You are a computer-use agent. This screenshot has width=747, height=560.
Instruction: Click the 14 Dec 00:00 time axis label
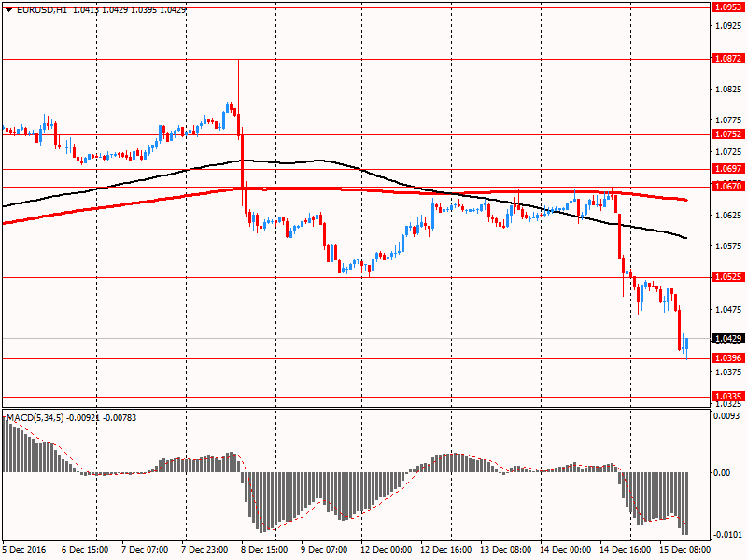pos(566,549)
